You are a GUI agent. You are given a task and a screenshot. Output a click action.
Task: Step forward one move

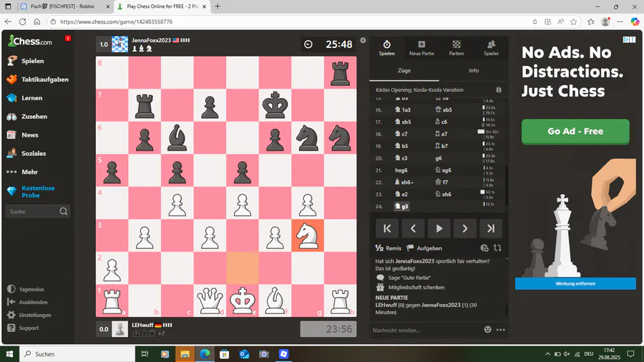click(465, 229)
